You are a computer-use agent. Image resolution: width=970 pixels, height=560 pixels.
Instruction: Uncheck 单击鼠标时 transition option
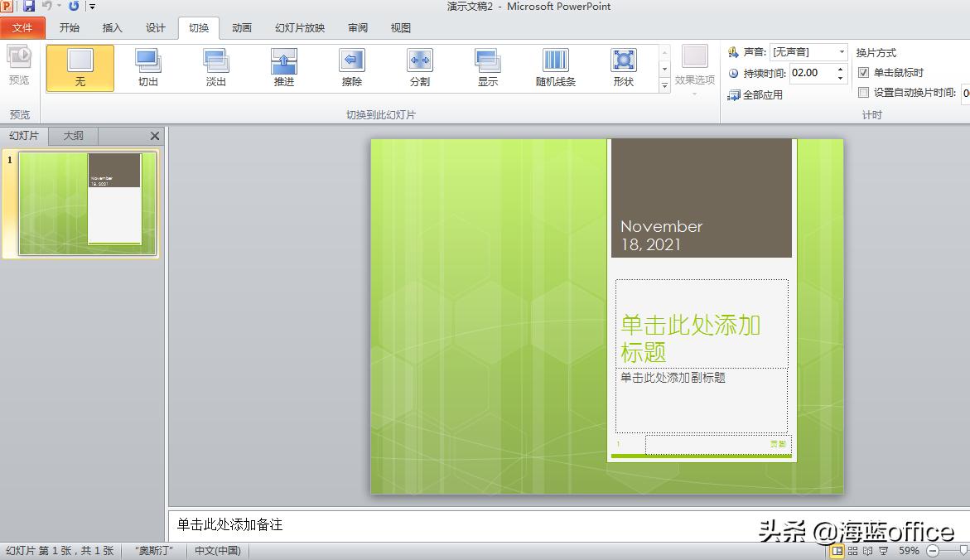click(x=863, y=72)
